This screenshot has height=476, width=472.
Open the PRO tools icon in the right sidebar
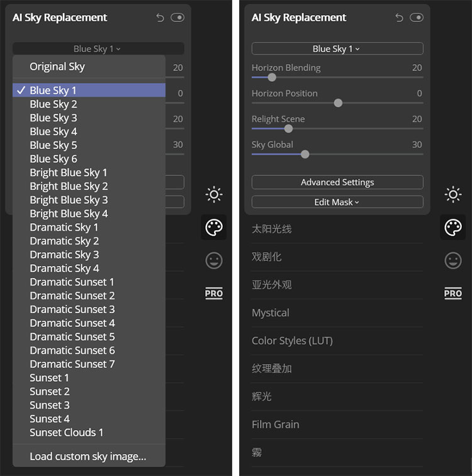coord(453,293)
